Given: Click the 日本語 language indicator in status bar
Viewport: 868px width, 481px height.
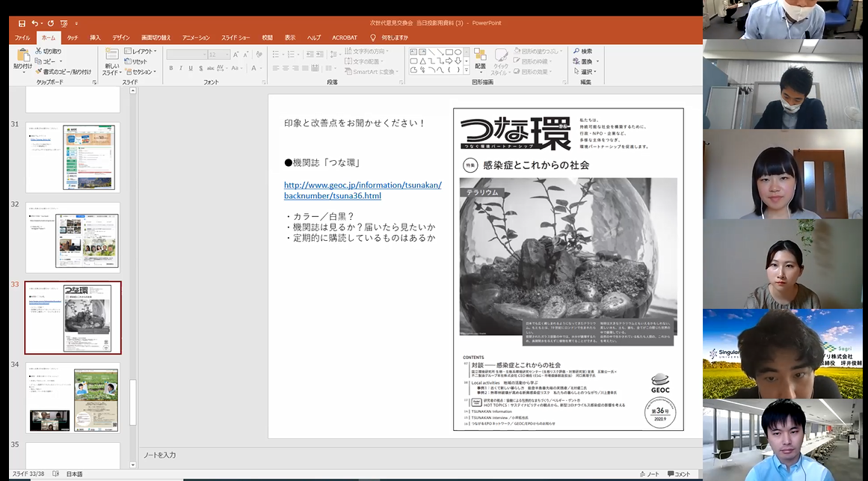Looking at the screenshot, I should (x=74, y=474).
